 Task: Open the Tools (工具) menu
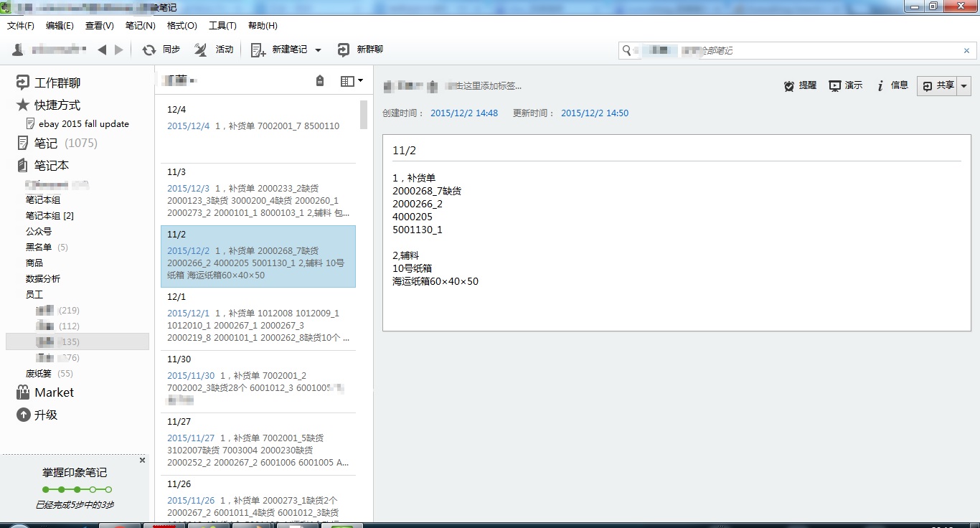coord(222,26)
